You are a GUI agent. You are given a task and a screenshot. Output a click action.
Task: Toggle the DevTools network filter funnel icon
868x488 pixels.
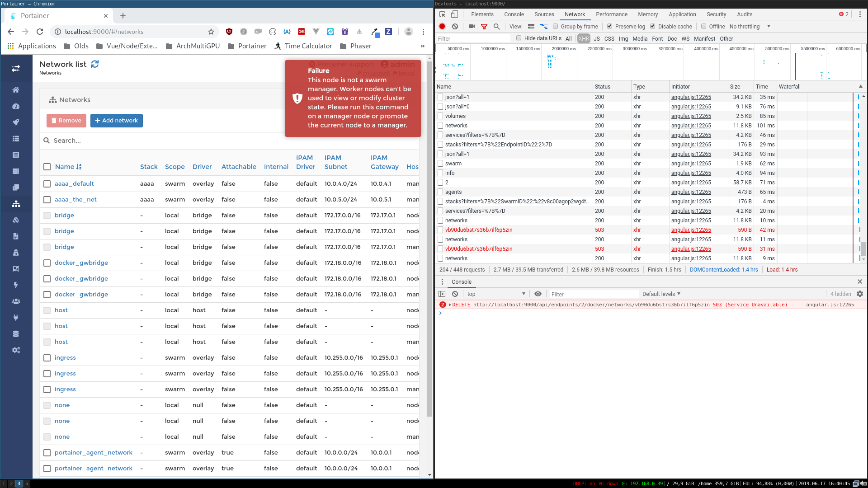[484, 27]
